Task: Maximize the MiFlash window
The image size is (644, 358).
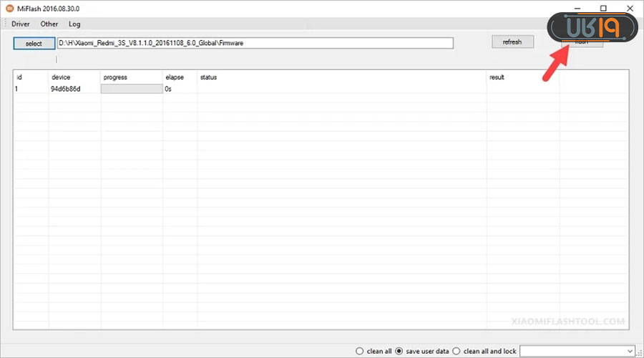Action: [x=603, y=8]
